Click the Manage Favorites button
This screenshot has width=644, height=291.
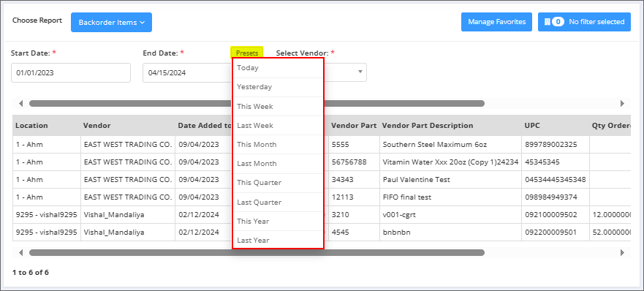pos(496,22)
